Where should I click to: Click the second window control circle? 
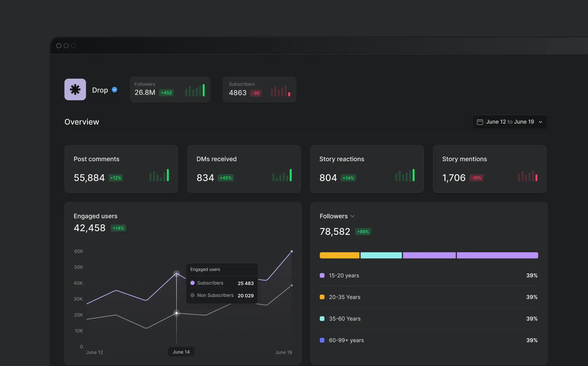point(66,46)
